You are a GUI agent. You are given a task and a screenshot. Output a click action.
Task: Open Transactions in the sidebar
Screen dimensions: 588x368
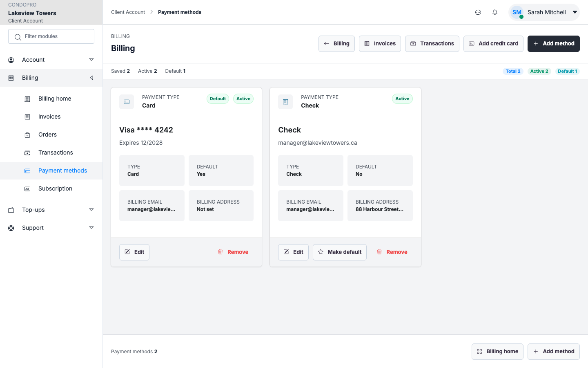coord(51,153)
